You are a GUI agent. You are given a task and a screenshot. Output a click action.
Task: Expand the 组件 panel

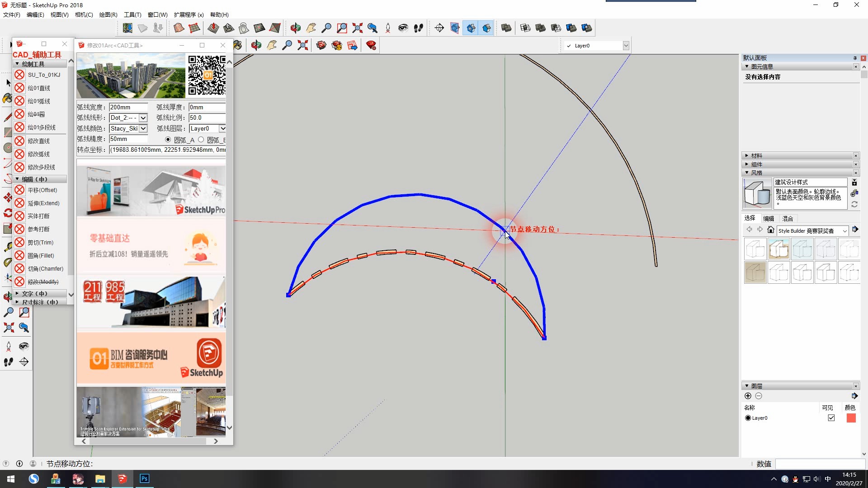click(747, 164)
